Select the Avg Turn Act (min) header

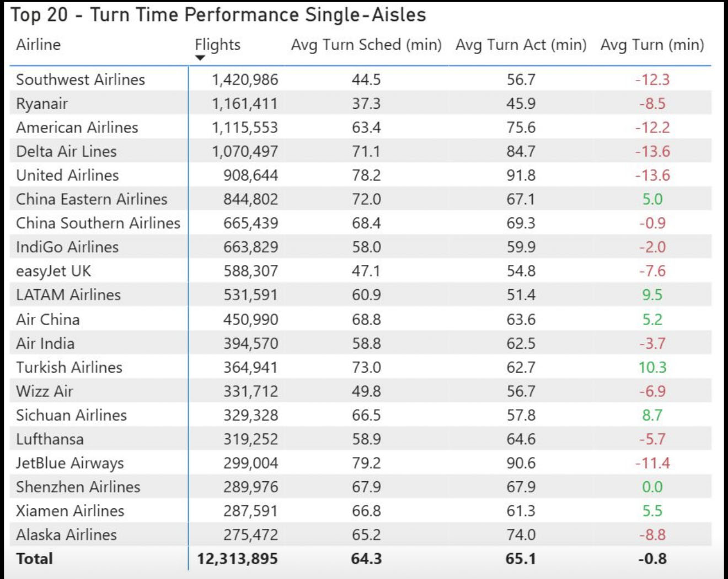(x=521, y=45)
